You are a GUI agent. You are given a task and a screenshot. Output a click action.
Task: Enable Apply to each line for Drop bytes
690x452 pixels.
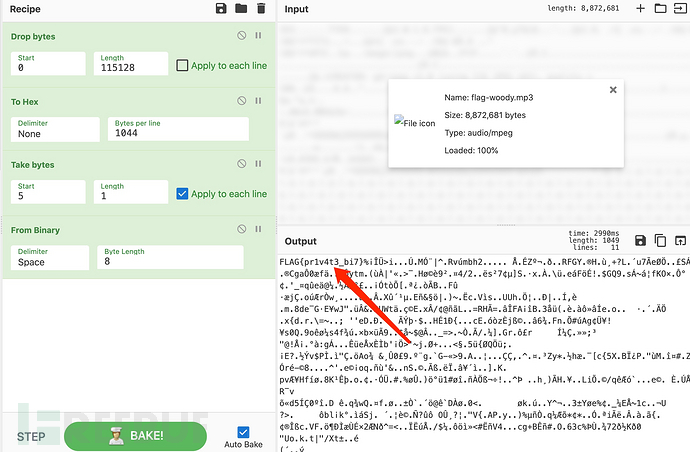(182, 66)
